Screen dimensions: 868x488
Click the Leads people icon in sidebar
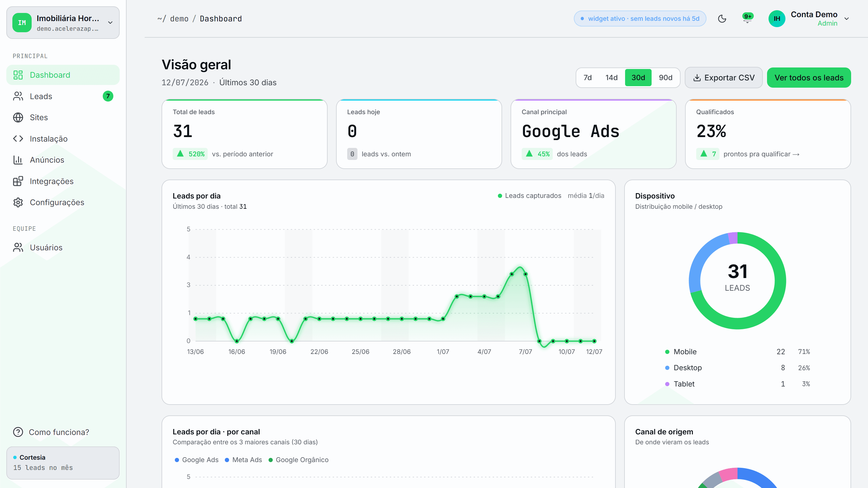(18, 96)
